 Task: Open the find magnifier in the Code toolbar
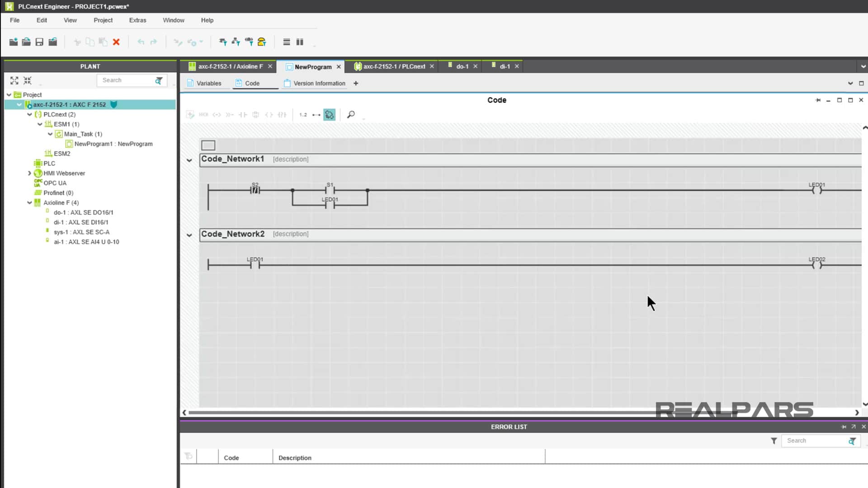pos(351,115)
